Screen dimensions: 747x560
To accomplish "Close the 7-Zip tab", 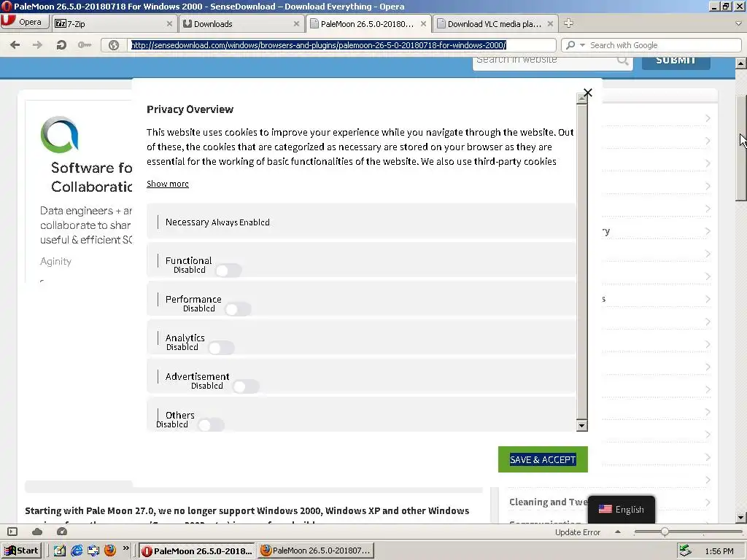I will point(169,24).
